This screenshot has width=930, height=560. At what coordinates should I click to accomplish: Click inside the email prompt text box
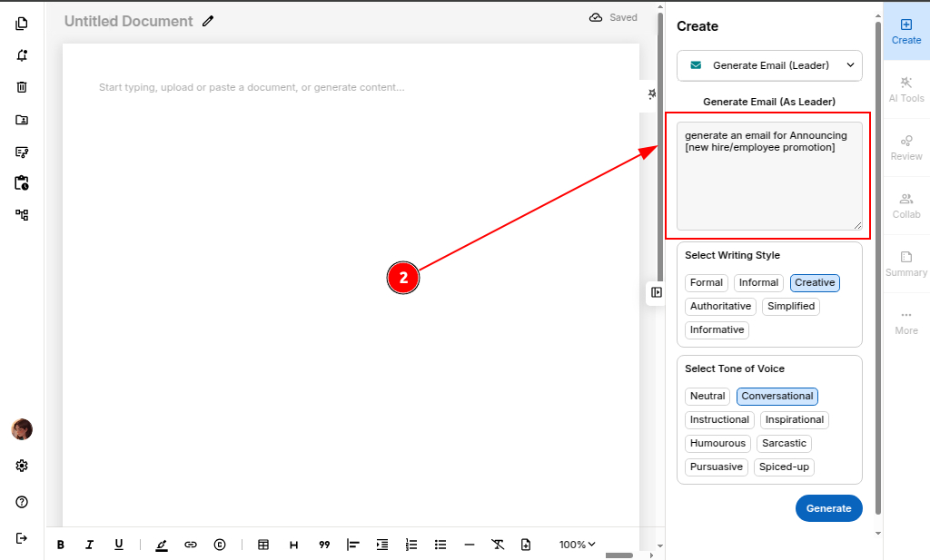click(769, 175)
